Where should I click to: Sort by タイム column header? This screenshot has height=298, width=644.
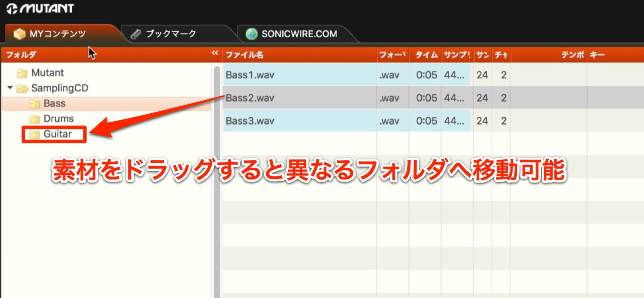tap(425, 54)
